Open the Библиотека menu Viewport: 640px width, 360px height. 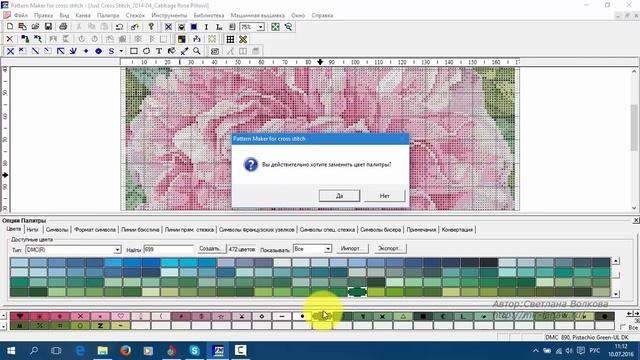click(209, 16)
